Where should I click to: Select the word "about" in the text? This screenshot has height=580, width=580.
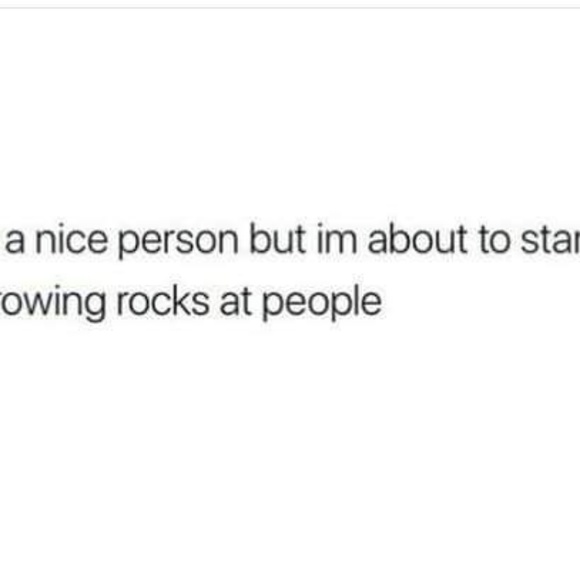coord(417,239)
